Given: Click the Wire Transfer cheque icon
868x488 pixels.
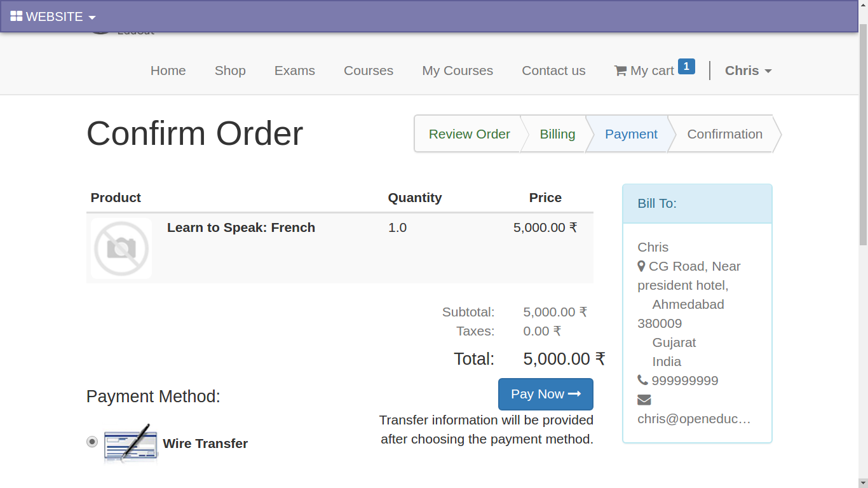Looking at the screenshot, I should click(131, 443).
